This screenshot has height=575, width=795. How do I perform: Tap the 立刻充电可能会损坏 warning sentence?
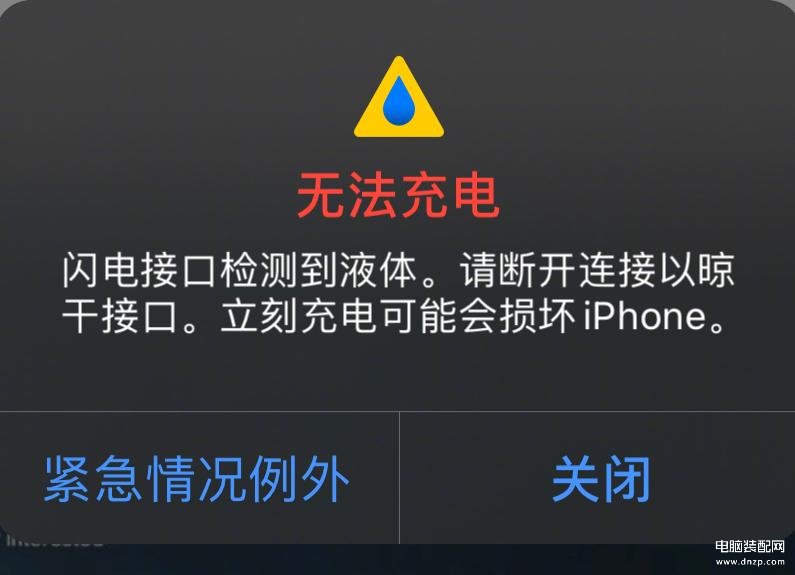(x=399, y=316)
